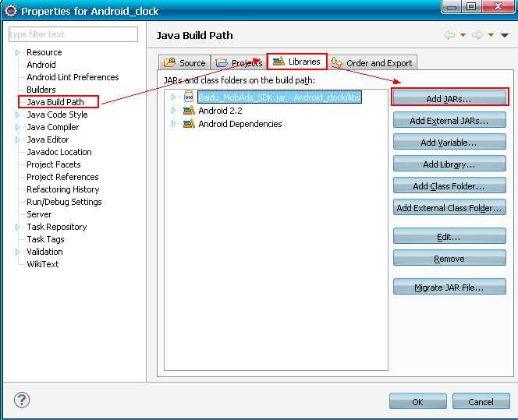Open the Javadoc Location page
This screenshot has height=420, width=518.
59,152
